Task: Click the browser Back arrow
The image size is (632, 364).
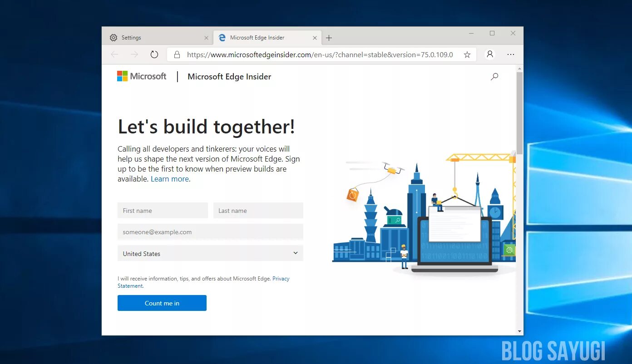Action: click(114, 54)
